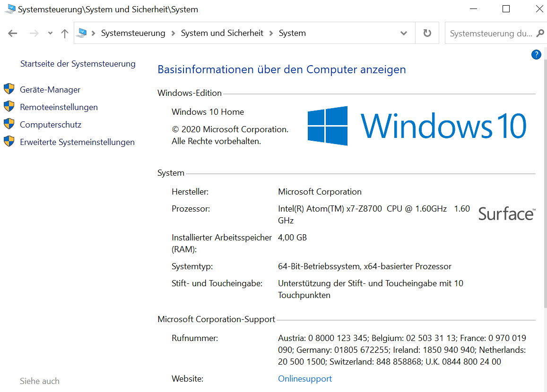The height and width of the screenshot is (392, 547).
Task: Click shield icon next to Erweiterte Systemeinstellungen
Action: pyautogui.click(x=9, y=141)
